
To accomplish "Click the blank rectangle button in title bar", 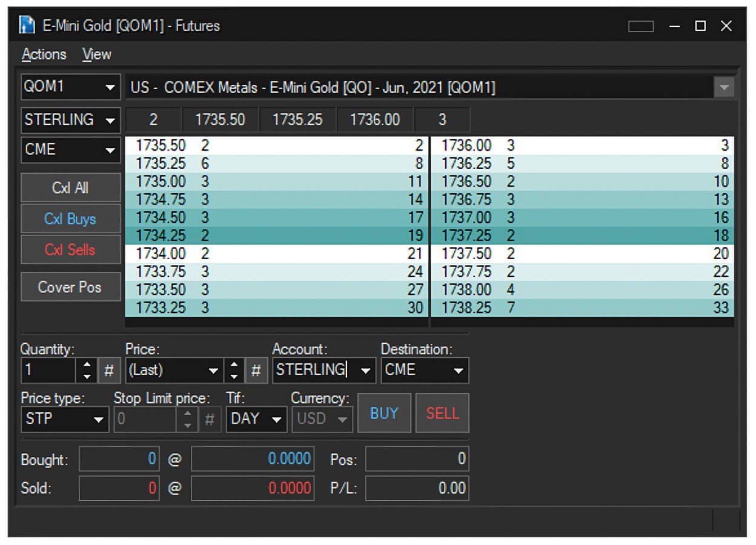I will 641,26.
